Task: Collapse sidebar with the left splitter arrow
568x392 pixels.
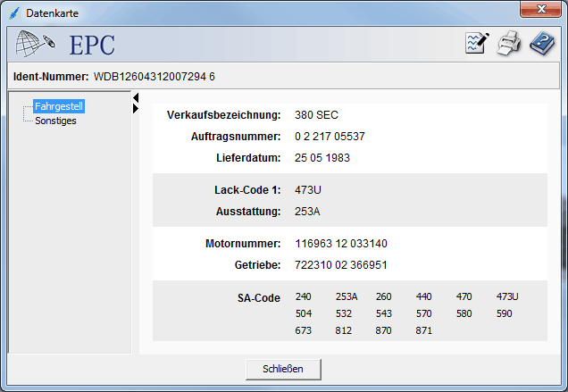Action: tap(136, 97)
